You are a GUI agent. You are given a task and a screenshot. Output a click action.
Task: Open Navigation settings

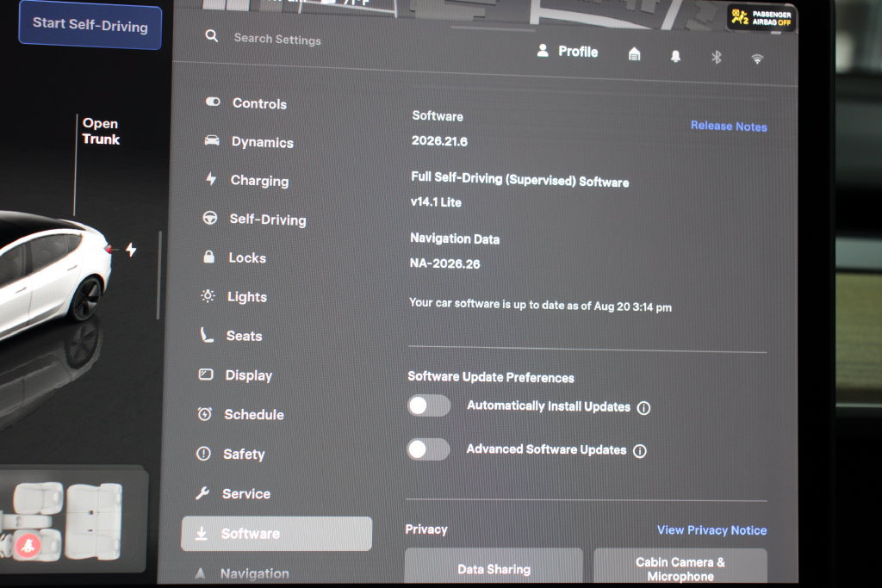coord(241,573)
